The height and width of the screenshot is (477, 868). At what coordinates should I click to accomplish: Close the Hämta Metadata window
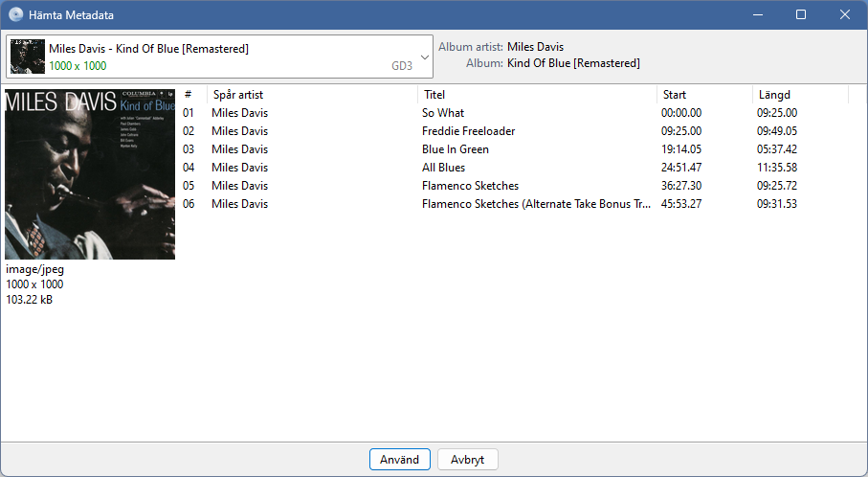point(845,15)
